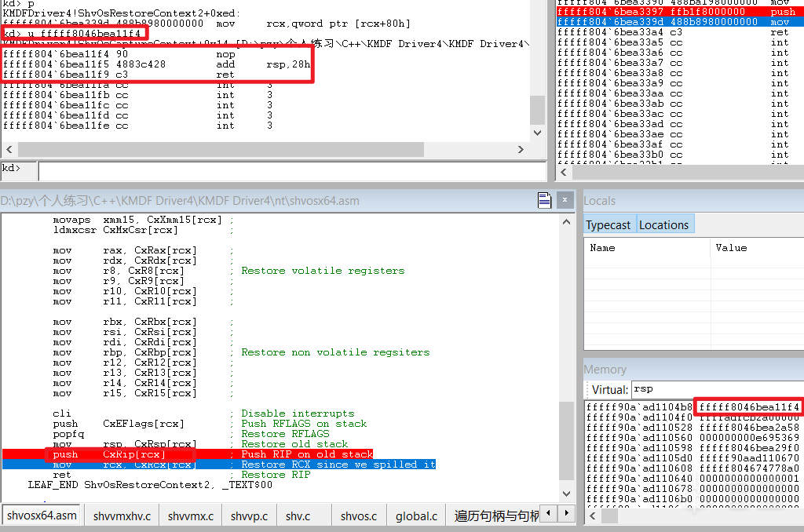Close the shvosx64.asm source window

pyautogui.click(x=565, y=200)
